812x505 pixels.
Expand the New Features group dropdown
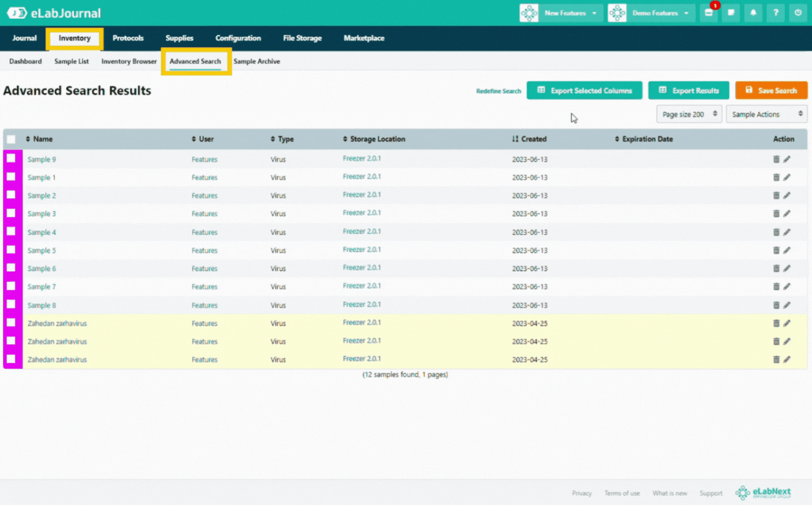click(x=562, y=13)
